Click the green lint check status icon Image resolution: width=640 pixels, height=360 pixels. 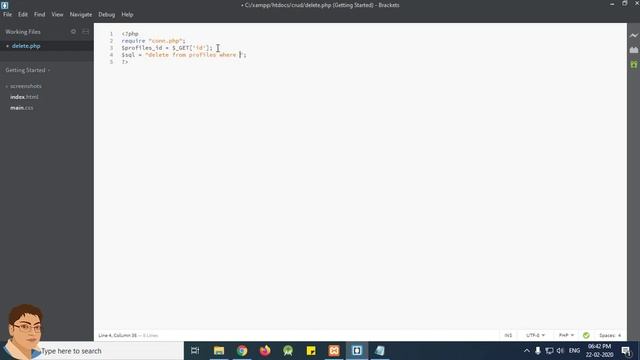(x=586, y=335)
